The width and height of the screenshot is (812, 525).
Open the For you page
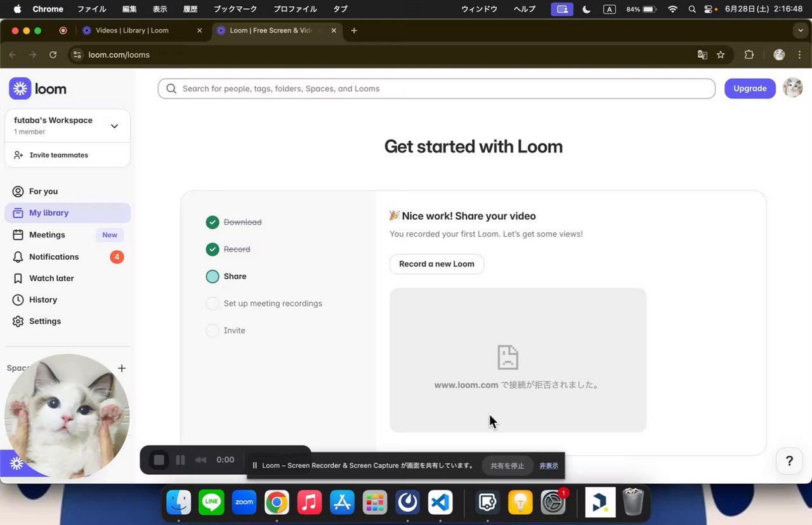(67, 191)
